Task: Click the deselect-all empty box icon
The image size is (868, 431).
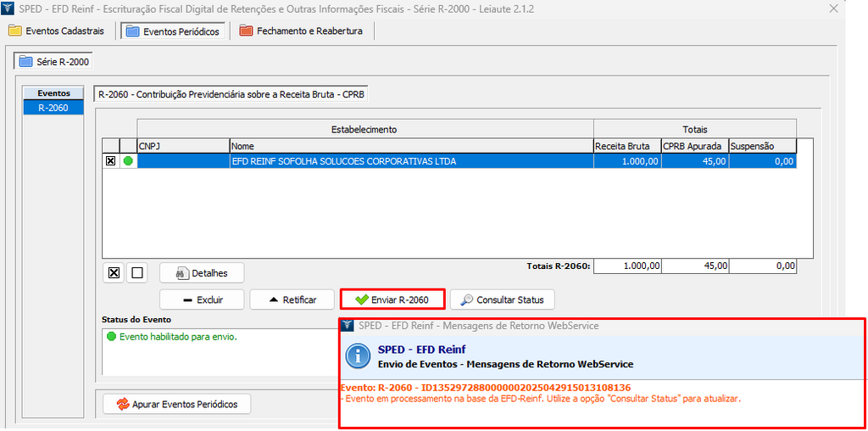Action: 137,272
